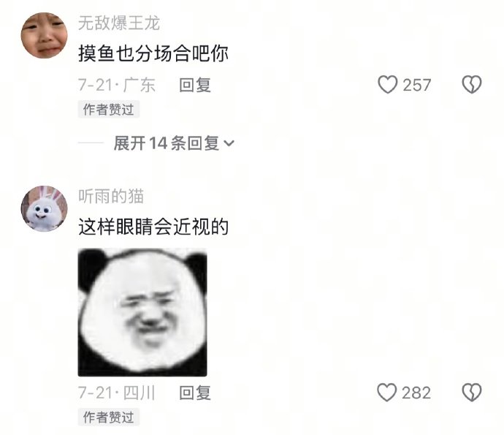The height and width of the screenshot is (435, 504).
Task: Reply to the comment from 四川
Action: click(x=195, y=393)
